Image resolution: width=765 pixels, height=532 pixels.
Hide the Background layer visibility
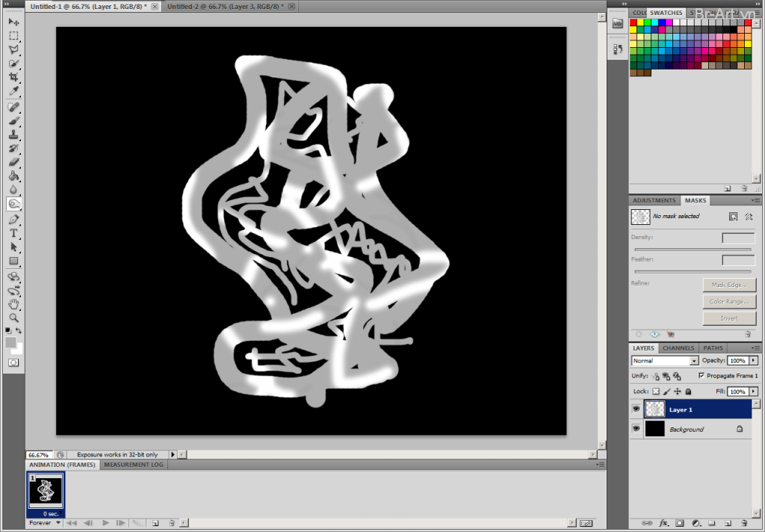(636, 429)
